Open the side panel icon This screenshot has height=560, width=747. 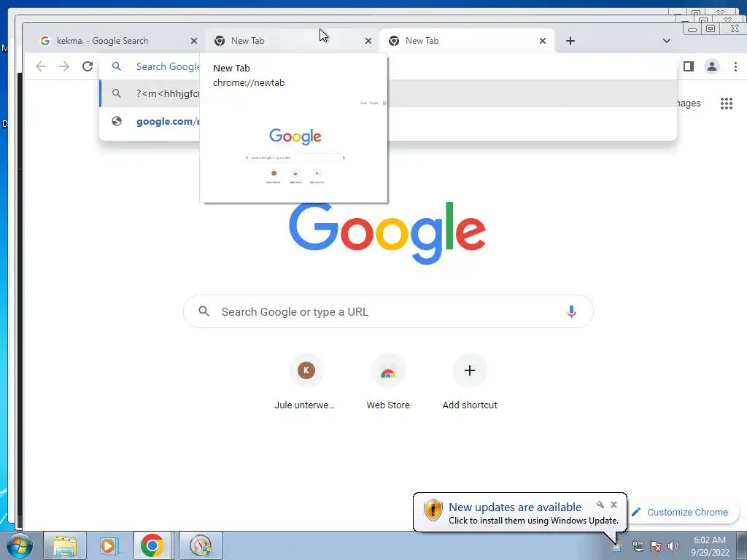[689, 66]
